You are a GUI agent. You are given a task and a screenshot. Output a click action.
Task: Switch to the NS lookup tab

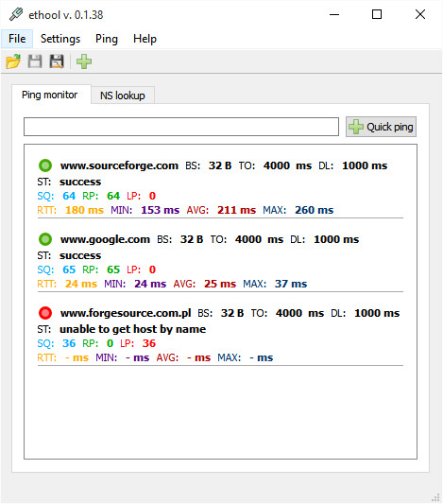point(122,96)
